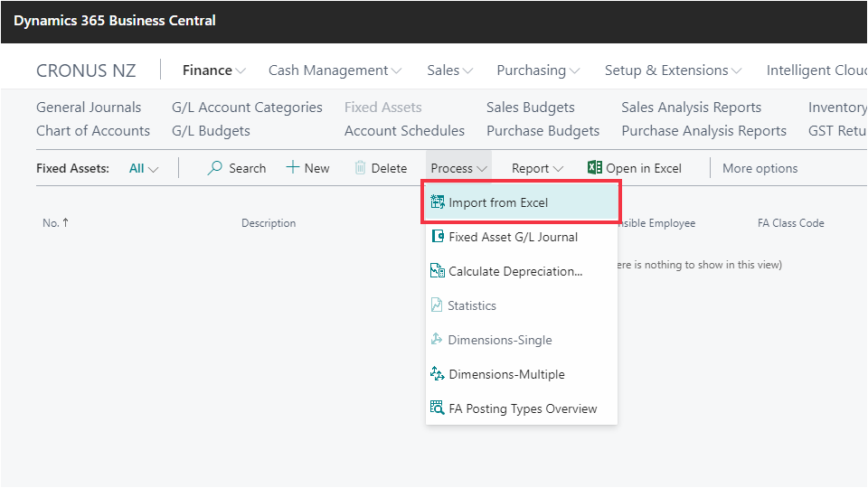Open Chart of Accounts link
The height and width of the screenshot is (488, 868).
93,130
